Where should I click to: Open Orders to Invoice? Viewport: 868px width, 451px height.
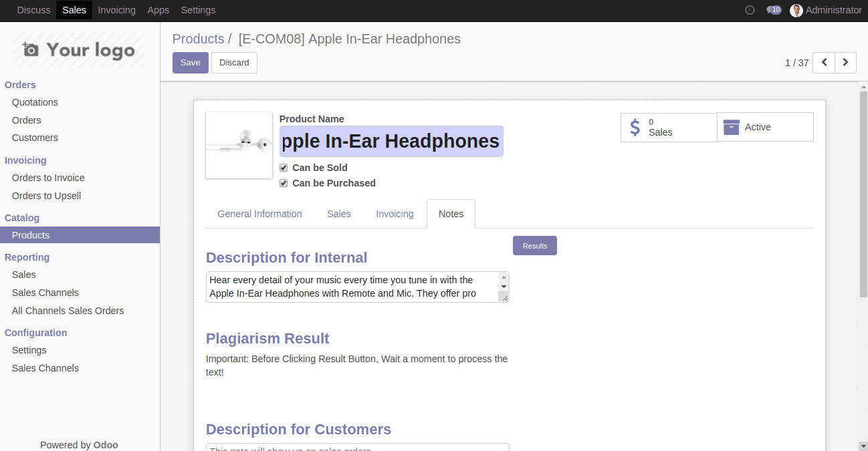tap(48, 178)
